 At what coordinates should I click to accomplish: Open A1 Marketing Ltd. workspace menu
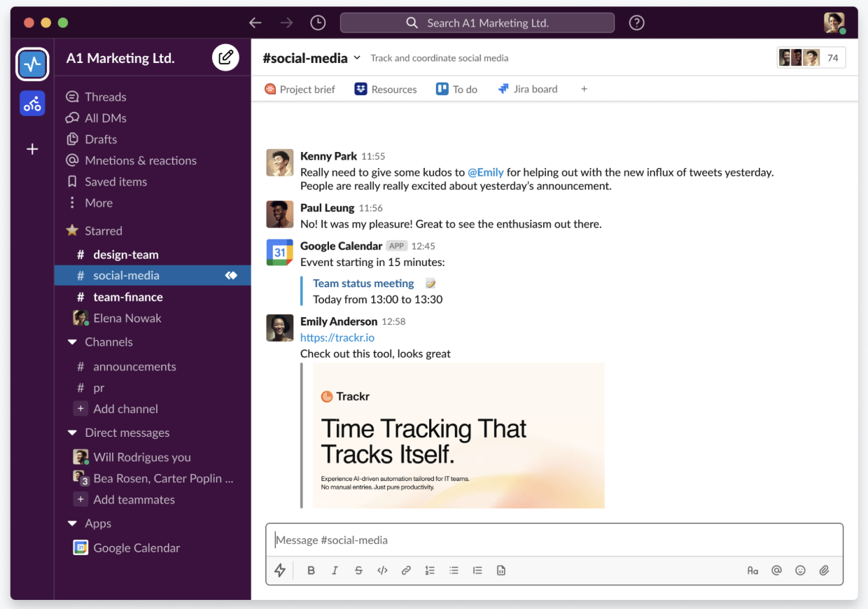(x=120, y=58)
